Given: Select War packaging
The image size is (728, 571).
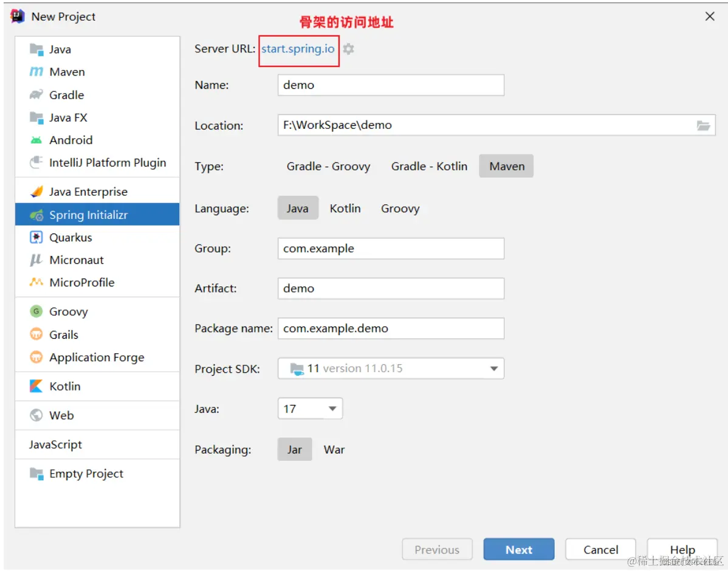Looking at the screenshot, I should point(334,449).
